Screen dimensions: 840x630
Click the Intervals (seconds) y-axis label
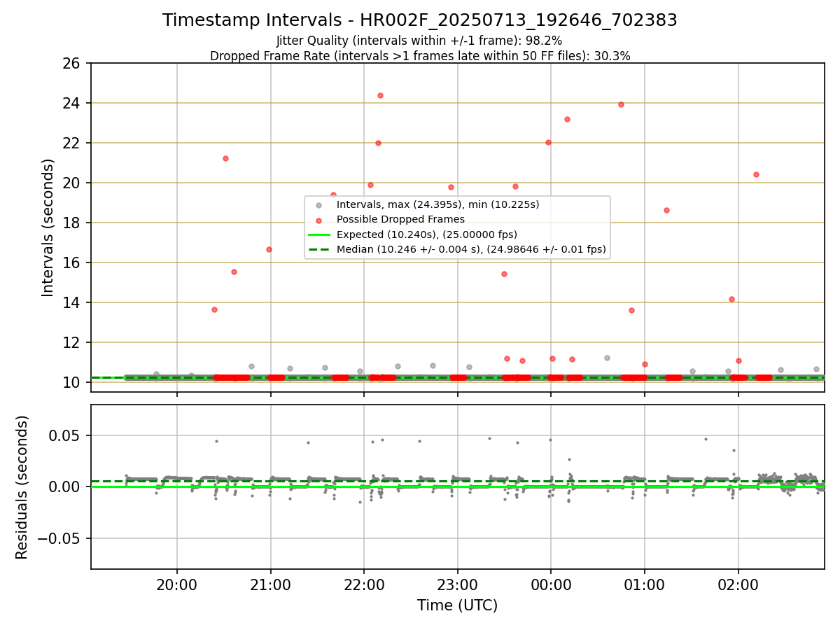pos(48,227)
